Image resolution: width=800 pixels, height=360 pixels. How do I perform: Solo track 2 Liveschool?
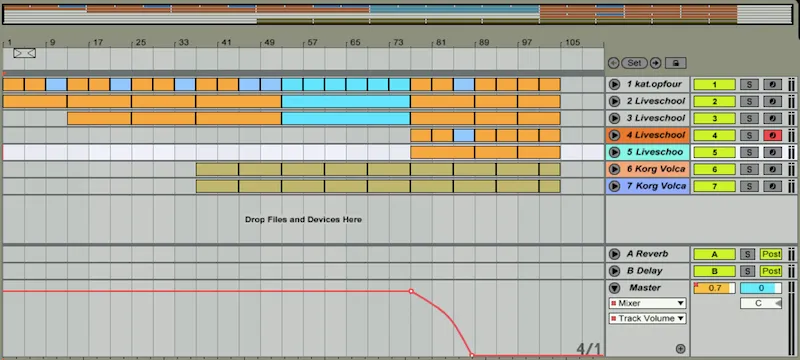tap(749, 101)
